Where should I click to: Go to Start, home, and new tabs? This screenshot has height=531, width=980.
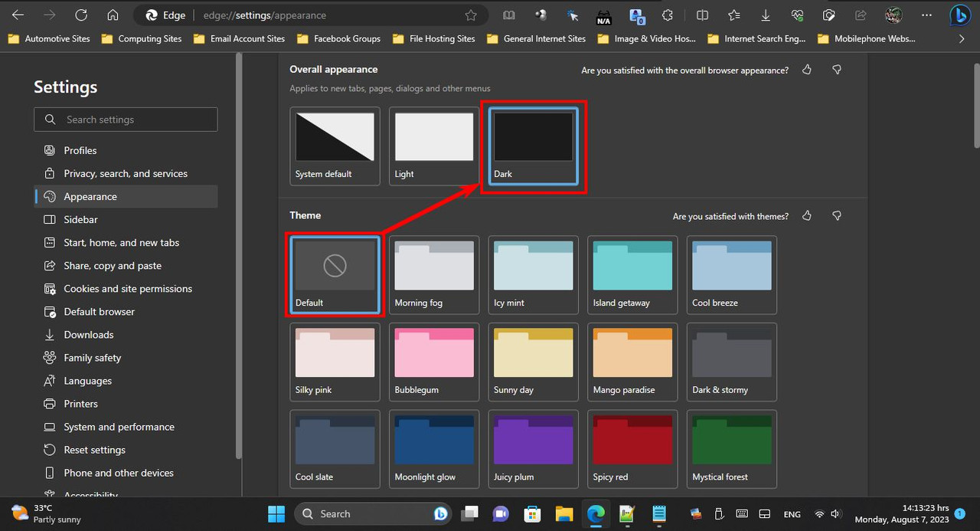click(126, 242)
